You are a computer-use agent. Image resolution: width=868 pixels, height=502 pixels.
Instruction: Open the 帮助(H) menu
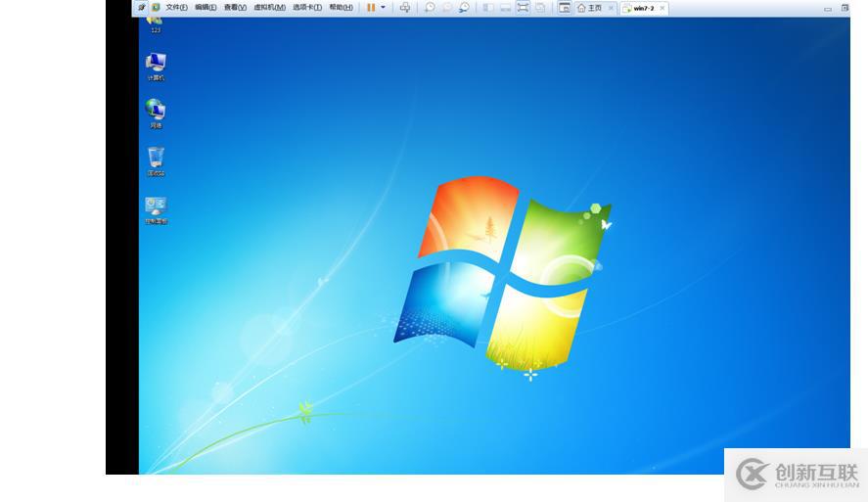click(x=341, y=8)
